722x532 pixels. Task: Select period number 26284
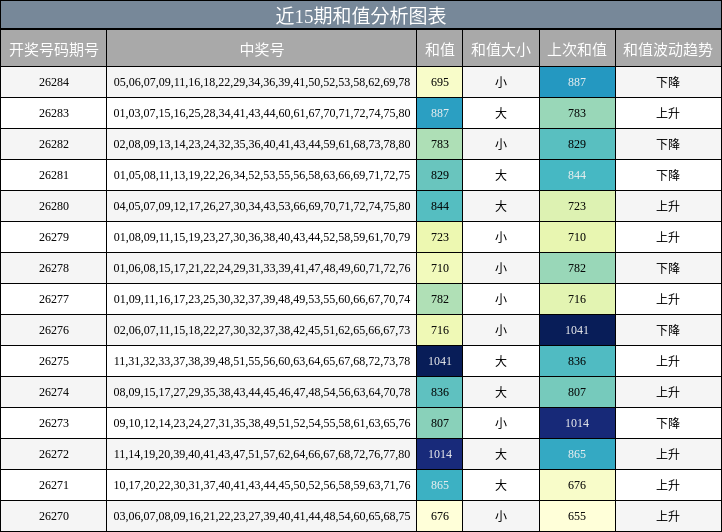(x=54, y=82)
